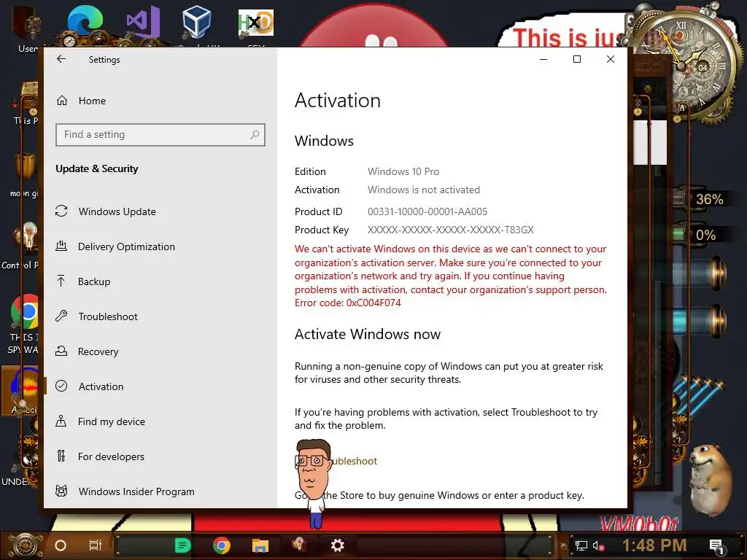747x560 pixels.
Task: Click the Delivery Optimization icon
Action: pyautogui.click(x=61, y=246)
